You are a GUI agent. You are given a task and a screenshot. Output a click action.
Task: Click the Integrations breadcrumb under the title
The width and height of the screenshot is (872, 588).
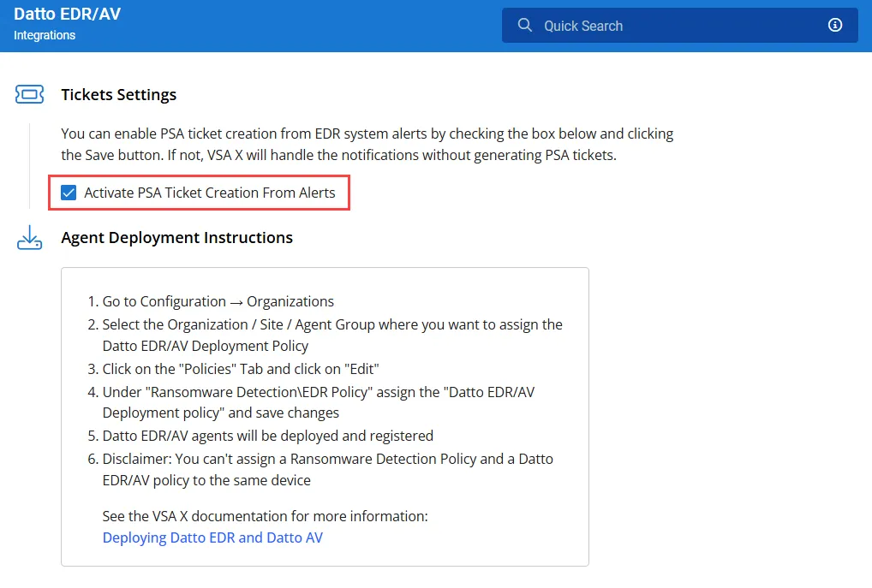click(45, 35)
